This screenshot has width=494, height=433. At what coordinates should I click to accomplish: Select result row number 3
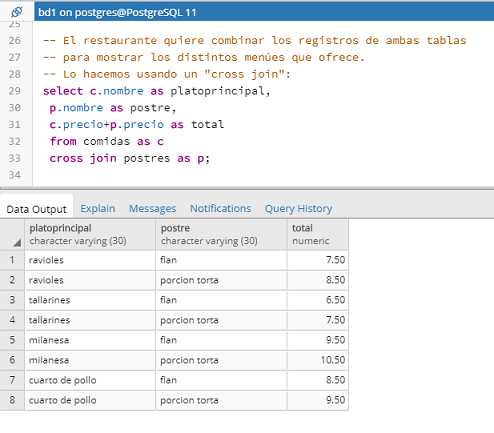tap(12, 300)
